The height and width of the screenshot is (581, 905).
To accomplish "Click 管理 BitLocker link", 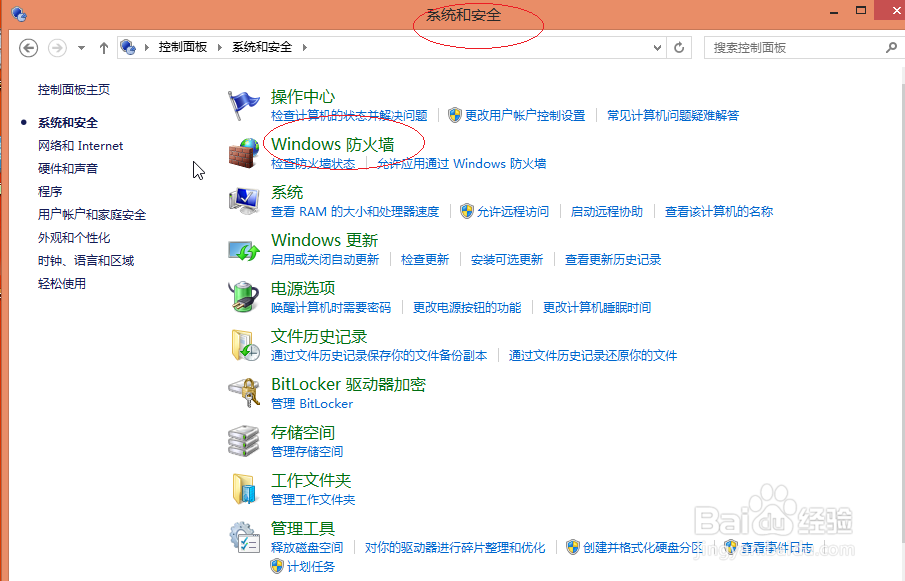I will [x=312, y=403].
